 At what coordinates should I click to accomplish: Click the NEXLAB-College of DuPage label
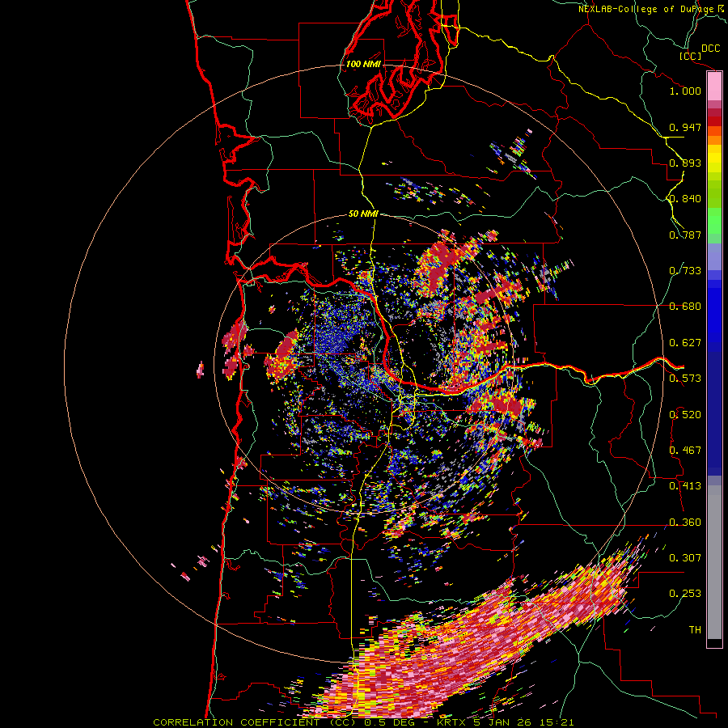click(653, 9)
